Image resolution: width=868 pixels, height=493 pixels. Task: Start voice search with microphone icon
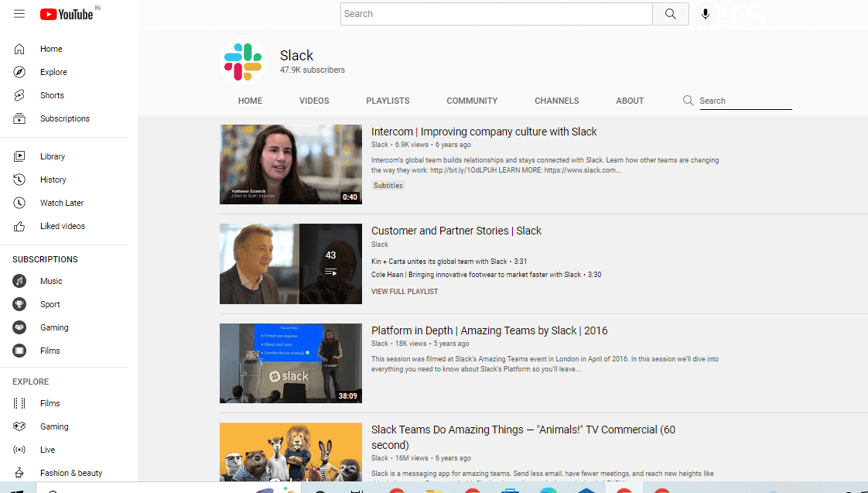[x=706, y=14]
